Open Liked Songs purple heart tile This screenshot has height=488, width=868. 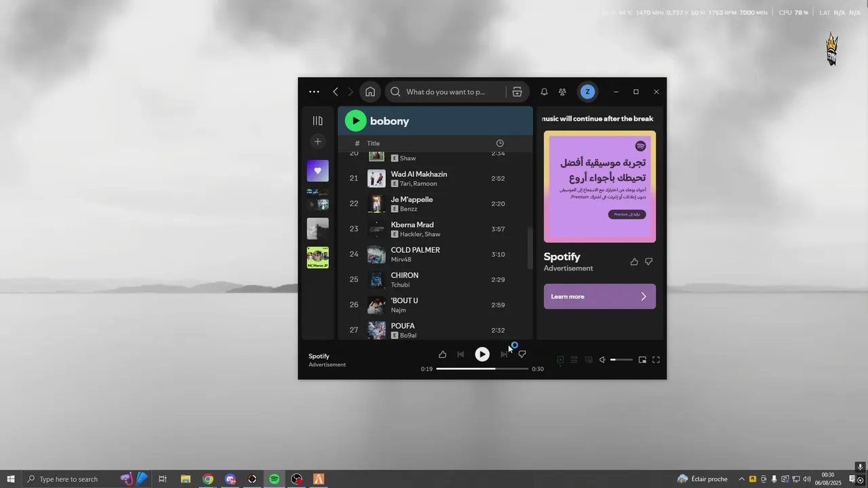point(317,171)
